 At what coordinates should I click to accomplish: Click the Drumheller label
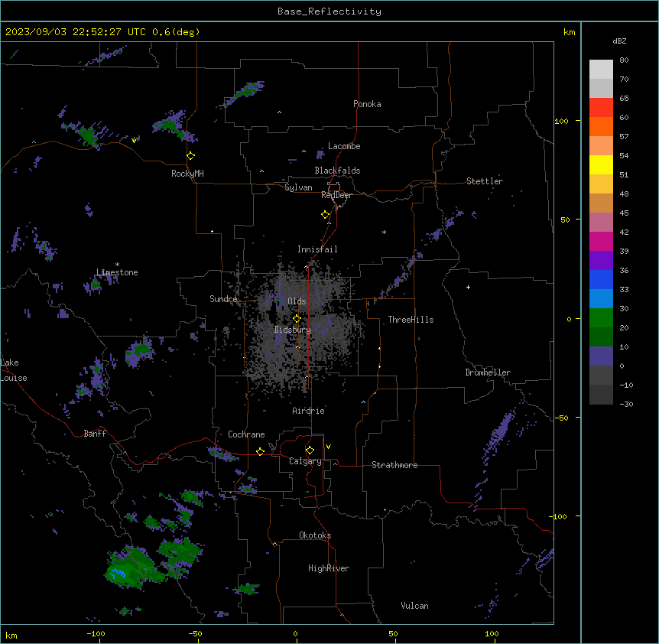click(488, 372)
